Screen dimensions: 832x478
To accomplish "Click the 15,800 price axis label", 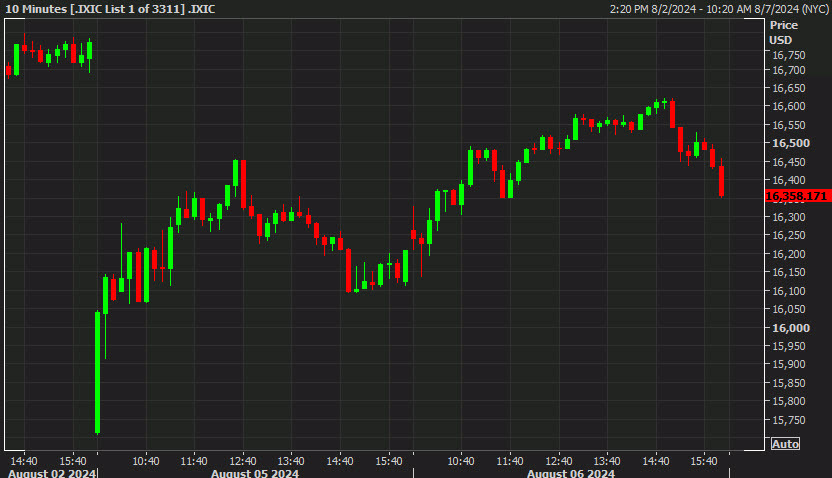I will tap(788, 402).
